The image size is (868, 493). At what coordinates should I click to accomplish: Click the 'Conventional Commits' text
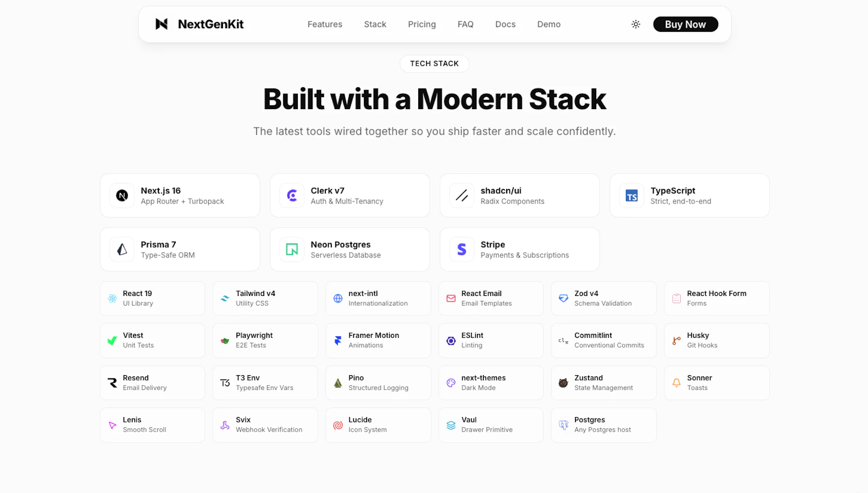coord(609,345)
